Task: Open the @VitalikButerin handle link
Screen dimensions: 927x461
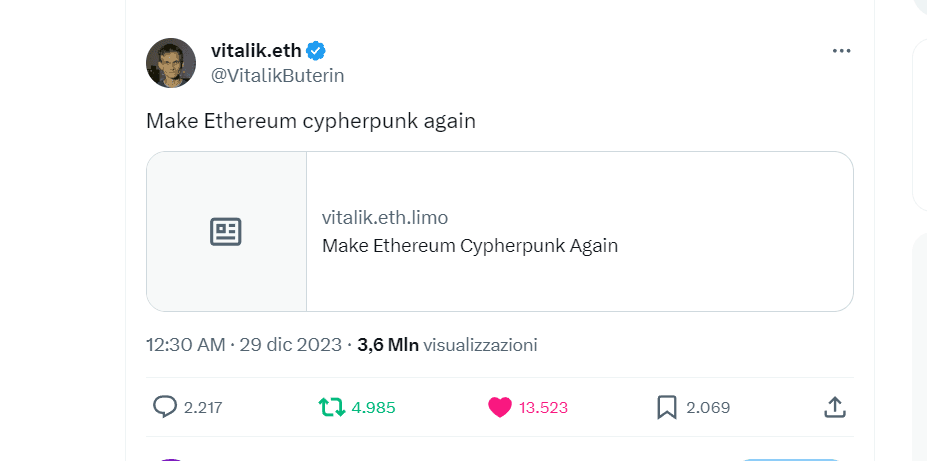Action: coord(277,75)
